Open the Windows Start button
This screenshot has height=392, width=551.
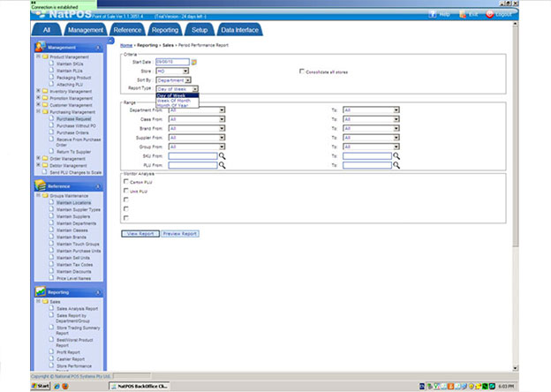(x=41, y=386)
